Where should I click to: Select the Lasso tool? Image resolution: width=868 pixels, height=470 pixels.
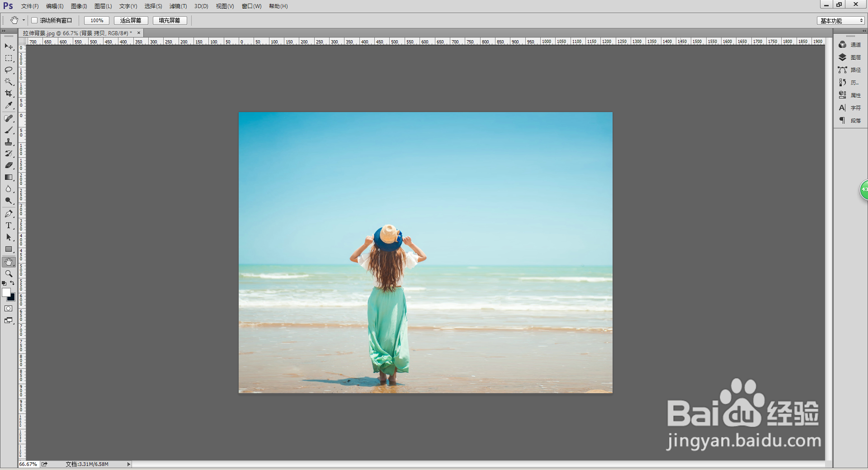(9, 70)
